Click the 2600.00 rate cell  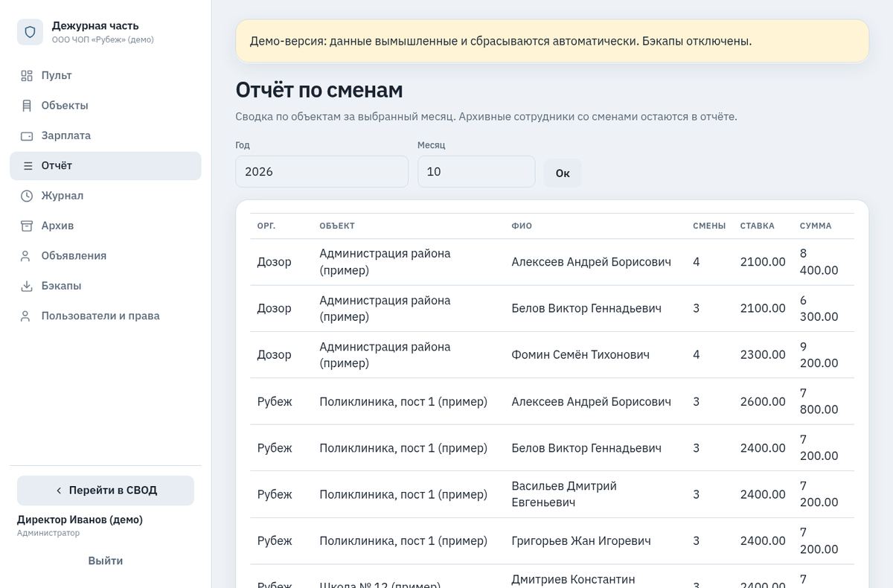763,402
